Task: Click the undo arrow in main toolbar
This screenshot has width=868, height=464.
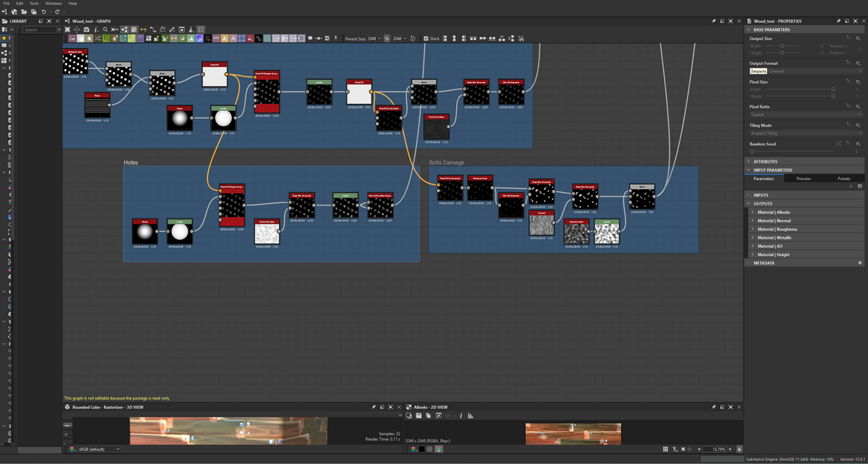Action: pos(44,12)
